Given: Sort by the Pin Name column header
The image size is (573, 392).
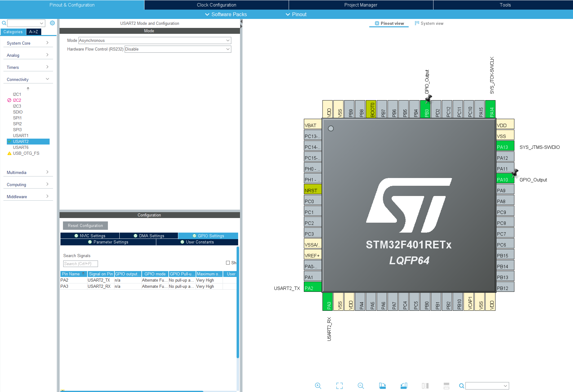Looking at the screenshot, I should coord(73,274).
